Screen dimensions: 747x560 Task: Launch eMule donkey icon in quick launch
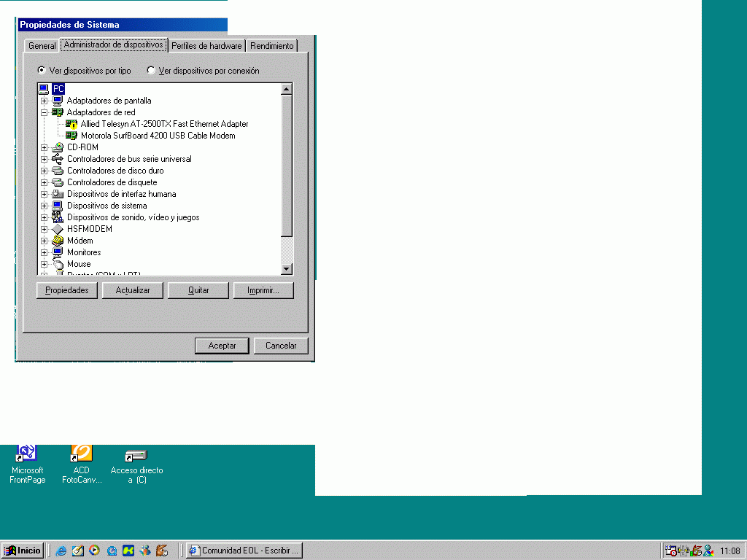coord(162,551)
